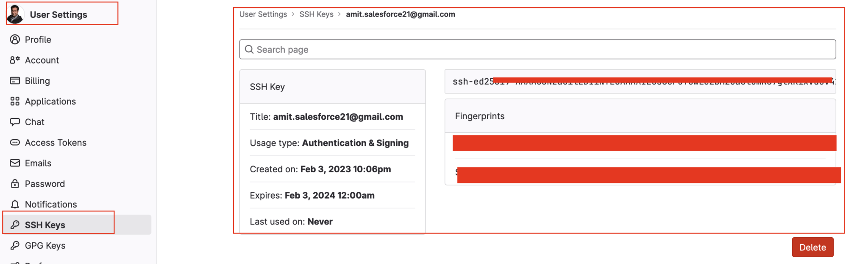Open the Applications settings page
The height and width of the screenshot is (264, 868).
click(50, 101)
